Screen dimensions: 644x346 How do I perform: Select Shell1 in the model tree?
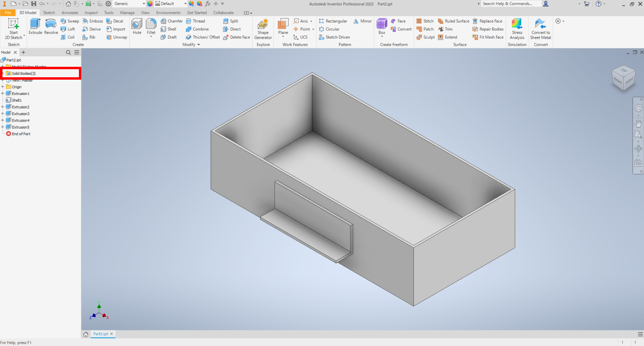17,100
